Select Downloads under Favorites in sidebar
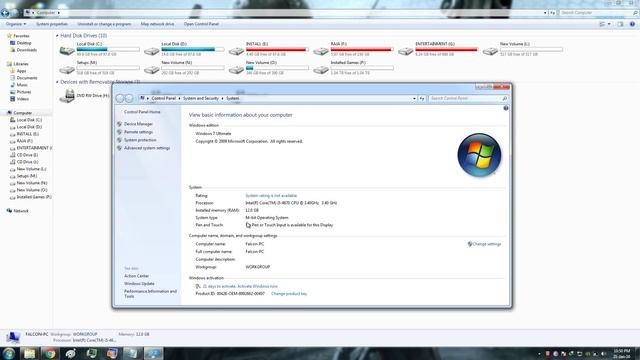The width and height of the screenshot is (640, 360). (27, 50)
